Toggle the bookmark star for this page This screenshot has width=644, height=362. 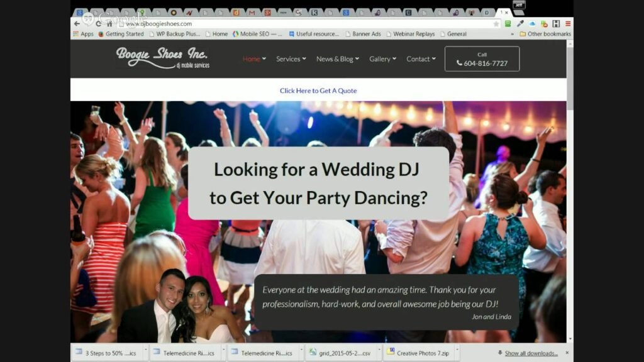(496, 23)
